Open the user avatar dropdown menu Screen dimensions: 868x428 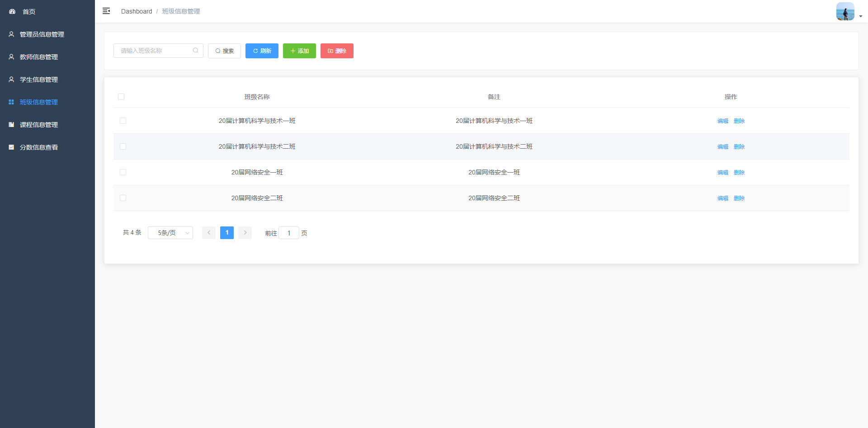(848, 12)
